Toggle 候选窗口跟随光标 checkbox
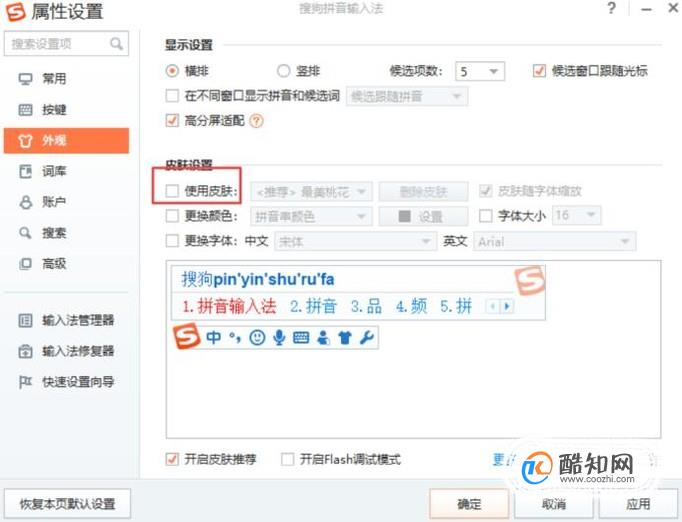This screenshot has width=682, height=522. 539,70
